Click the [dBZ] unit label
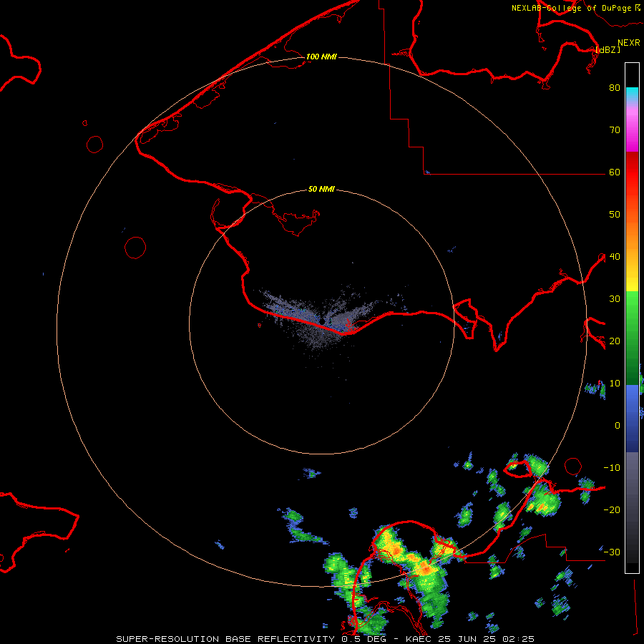The image size is (644, 644). pos(608,49)
